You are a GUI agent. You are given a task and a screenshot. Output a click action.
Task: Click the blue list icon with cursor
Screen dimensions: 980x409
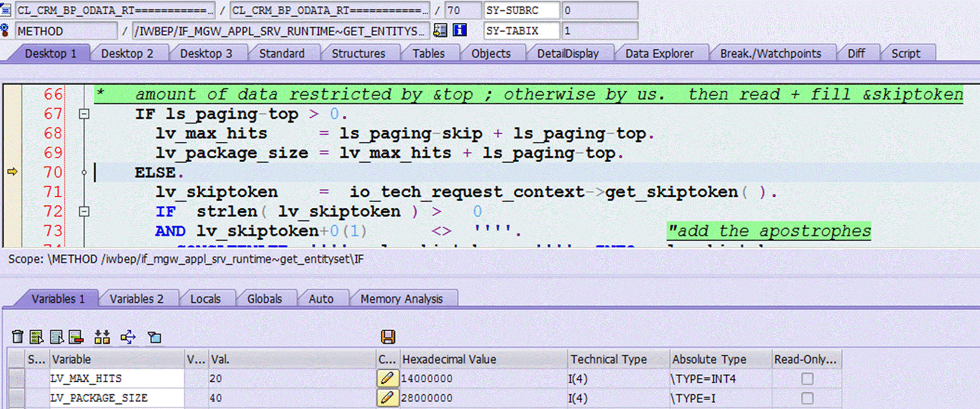point(57,337)
